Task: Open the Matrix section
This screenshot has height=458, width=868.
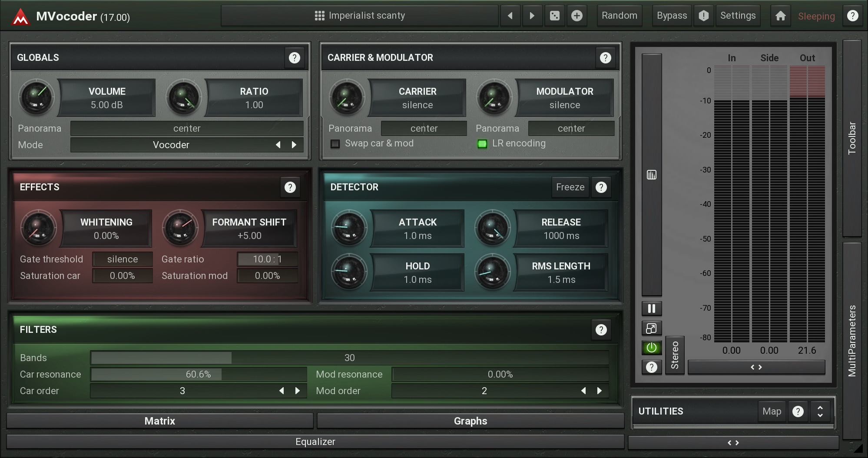Action: [160, 421]
